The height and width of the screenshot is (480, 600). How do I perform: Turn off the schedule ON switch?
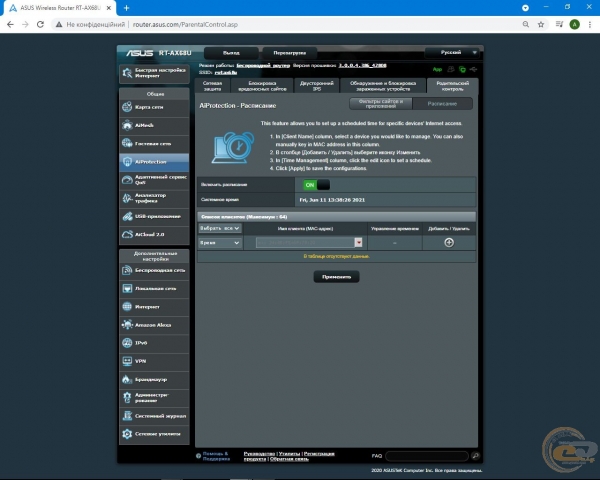coord(316,185)
